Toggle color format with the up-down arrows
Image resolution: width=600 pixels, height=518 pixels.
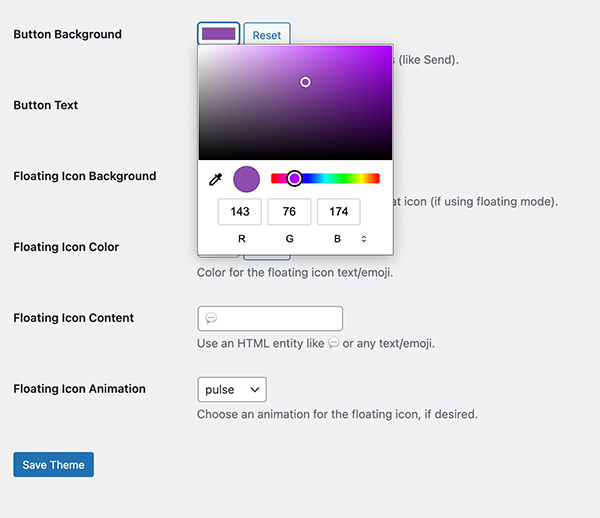tap(364, 239)
